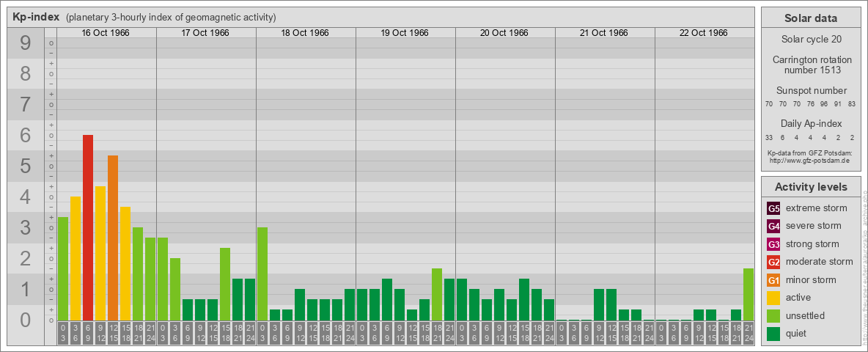Viewport: 868px width, 352px height.
Task: Click the 9-12 time label under 21 Oct
Action: (x=599, y=333)
